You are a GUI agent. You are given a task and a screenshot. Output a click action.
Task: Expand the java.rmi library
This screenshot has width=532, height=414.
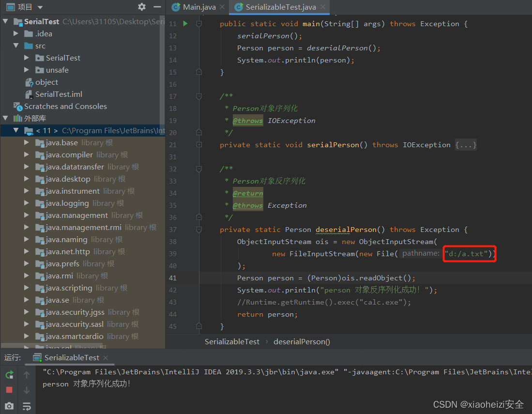pyautogui.click(x=26, y=276)
